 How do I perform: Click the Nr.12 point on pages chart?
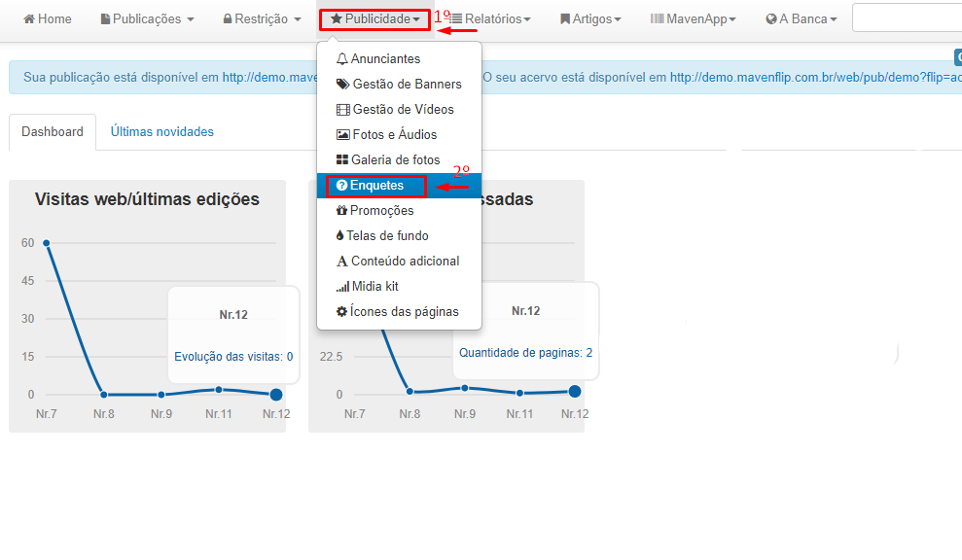pyautogui.click(x=574, y=392)
